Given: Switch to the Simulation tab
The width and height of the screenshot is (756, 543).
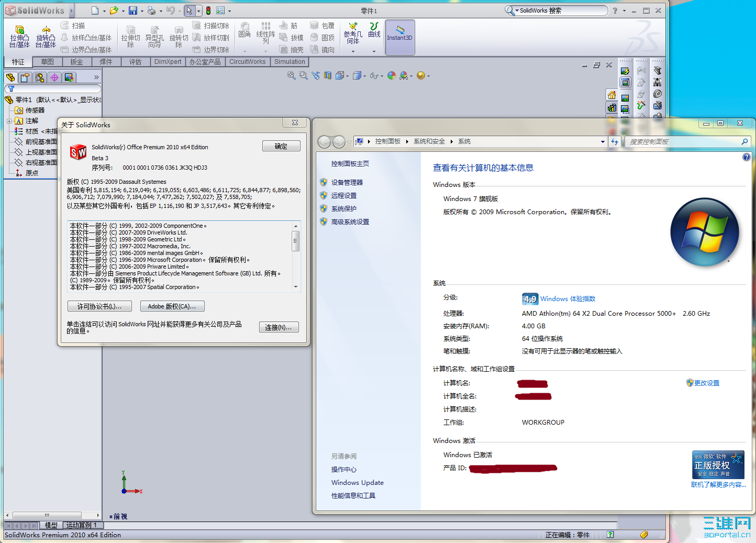Looking at the screenshot, I should pyautogui.click(x=290, y=62).
